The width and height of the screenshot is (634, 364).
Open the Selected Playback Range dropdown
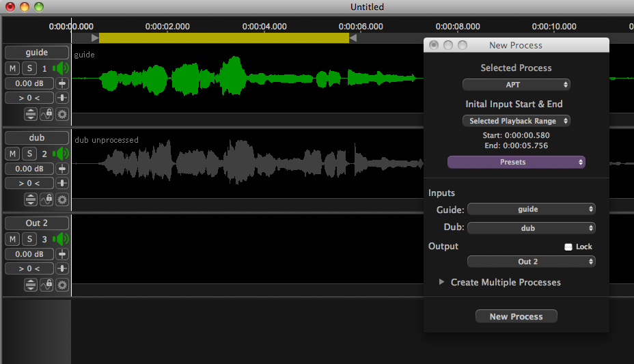(x=516, y=121)
